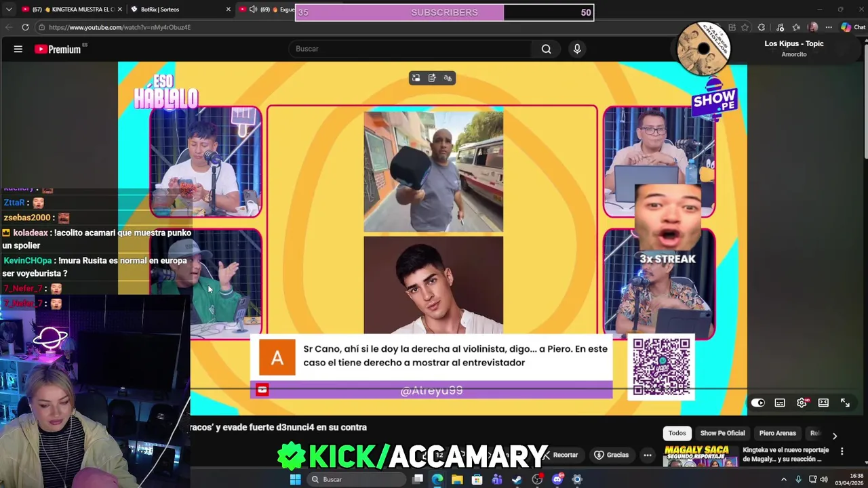Open the MAGALY SACA recommended video thumbnail
The height and width of the screenshot is (488, 868).
point(701,457)
